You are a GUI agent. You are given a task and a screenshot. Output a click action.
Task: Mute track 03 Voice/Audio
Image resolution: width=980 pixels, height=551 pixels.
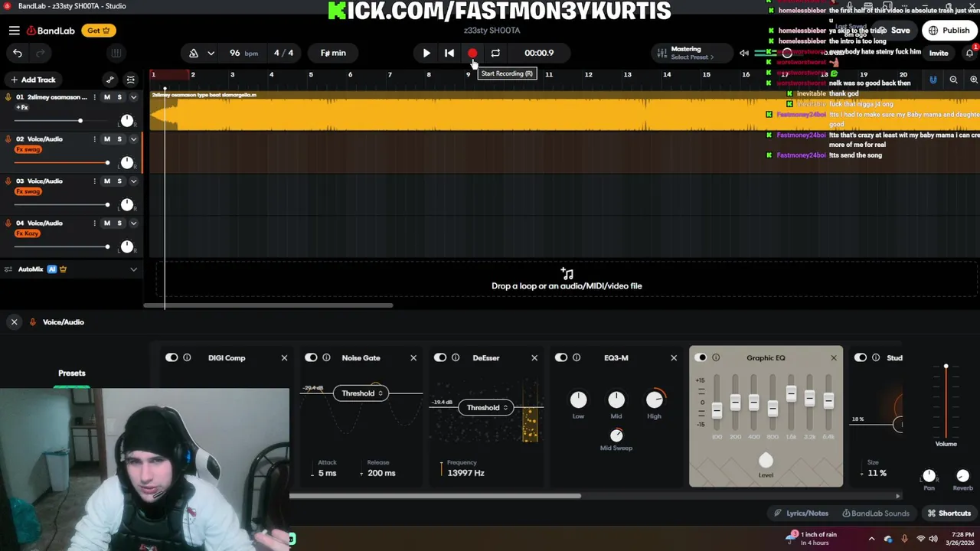coord(107,181)
